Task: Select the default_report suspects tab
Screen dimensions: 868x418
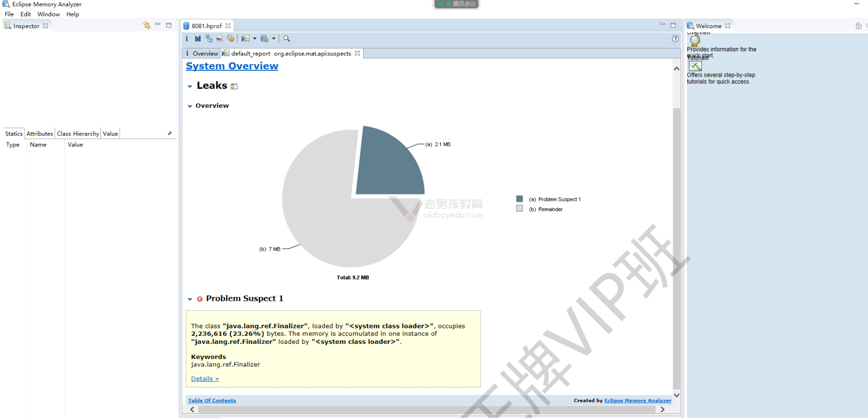Action: 291,53
